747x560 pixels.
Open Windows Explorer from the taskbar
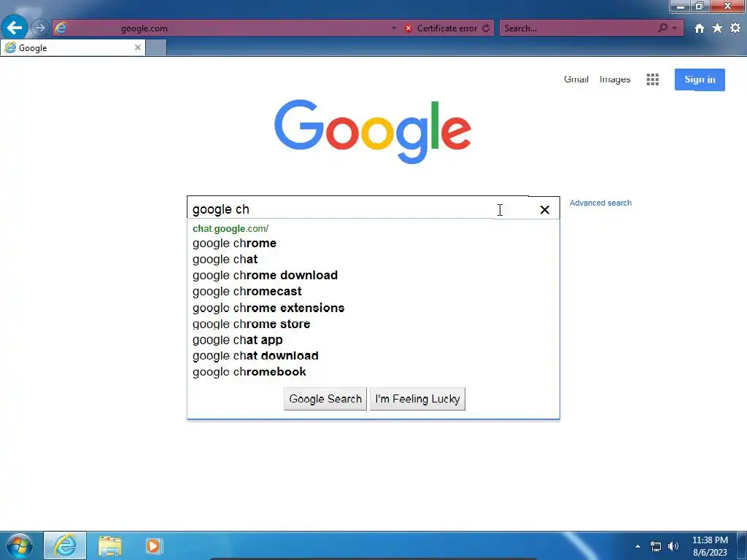pos(109,545)
